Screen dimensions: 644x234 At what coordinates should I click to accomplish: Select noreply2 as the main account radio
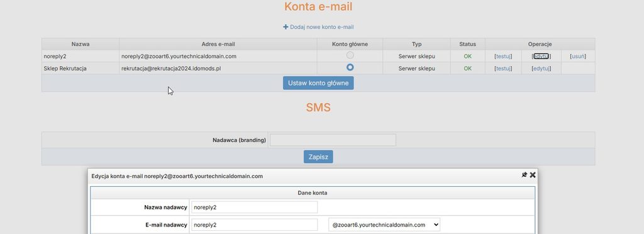click(x=350, y=55)
